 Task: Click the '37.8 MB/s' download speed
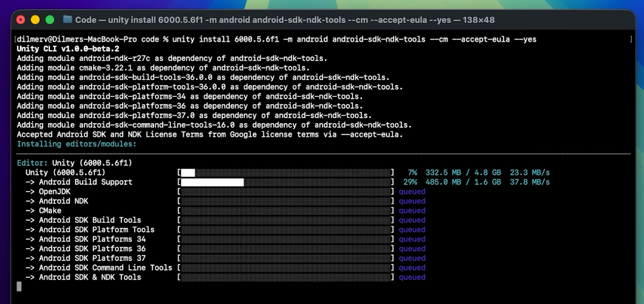[530, 182]
